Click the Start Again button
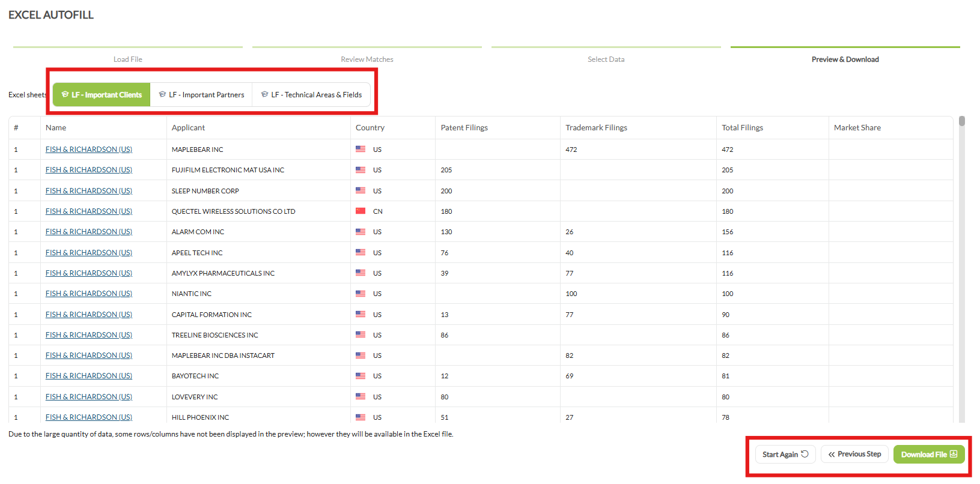The height and width of the screenshot is (484, 980). pos(785,454)
